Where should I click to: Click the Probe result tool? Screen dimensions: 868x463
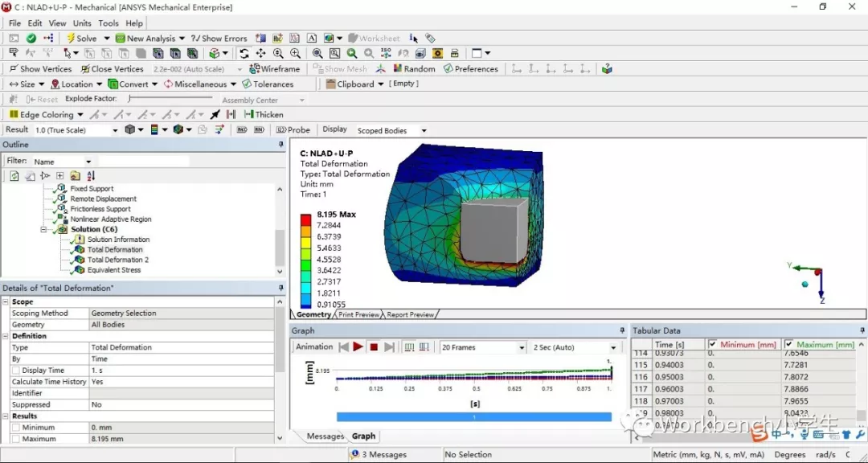pos(293,129)
